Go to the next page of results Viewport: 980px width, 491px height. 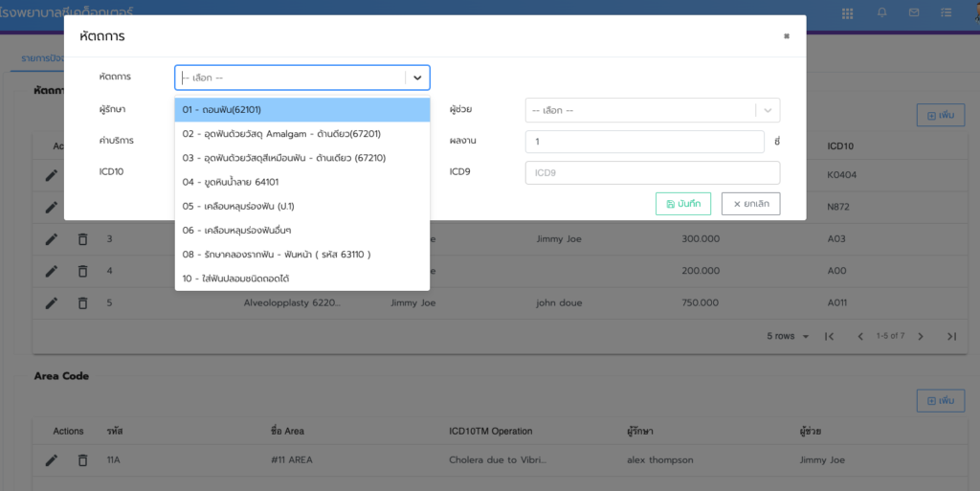point(921,336)
